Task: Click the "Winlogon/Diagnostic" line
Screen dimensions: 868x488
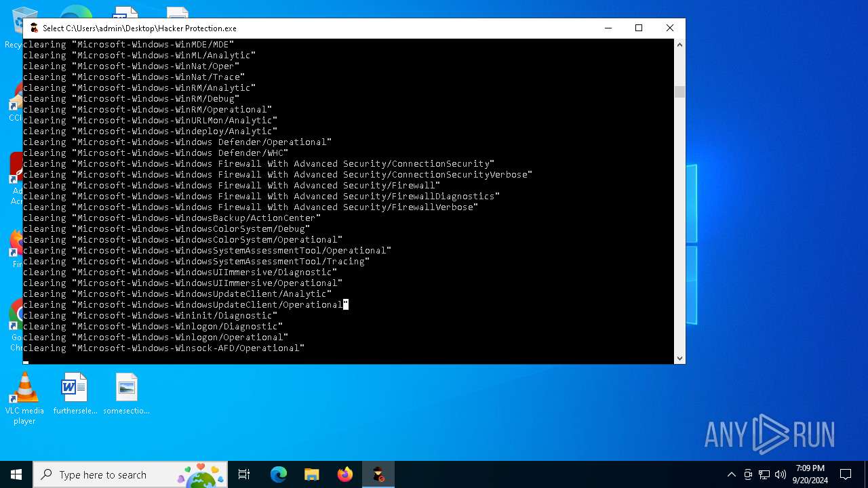Action: pyautogui.click(x=153, y=327)
